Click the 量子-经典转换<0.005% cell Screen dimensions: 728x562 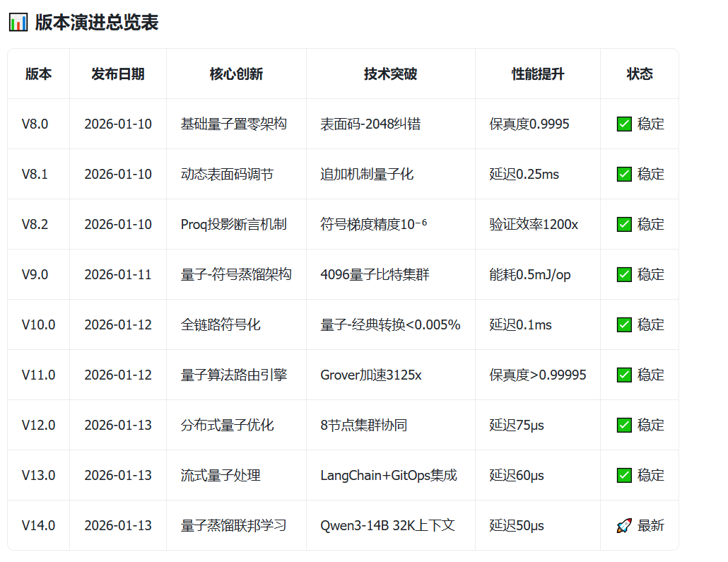[390, 324]
